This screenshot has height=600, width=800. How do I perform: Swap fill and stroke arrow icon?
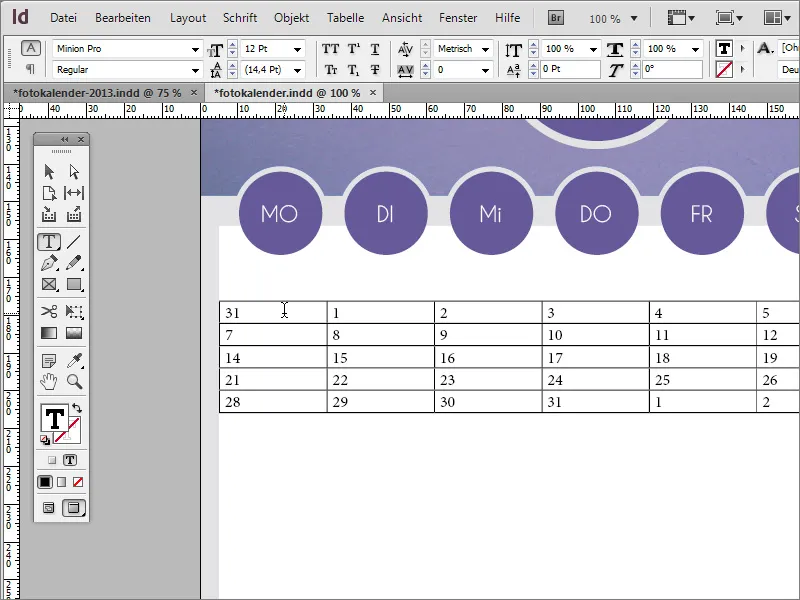(x=77, y=408)
